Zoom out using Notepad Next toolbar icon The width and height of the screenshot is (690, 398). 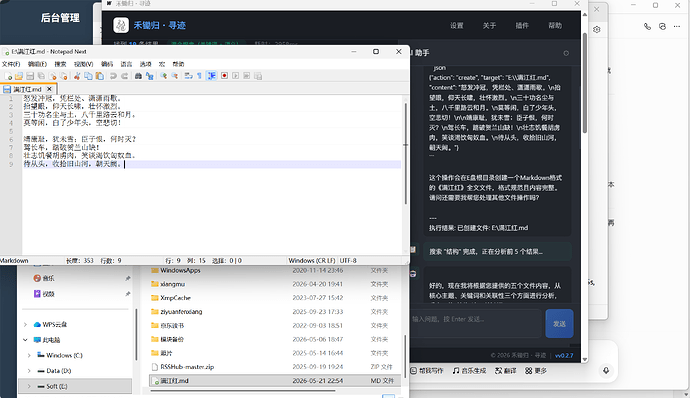tap(175, 76)
